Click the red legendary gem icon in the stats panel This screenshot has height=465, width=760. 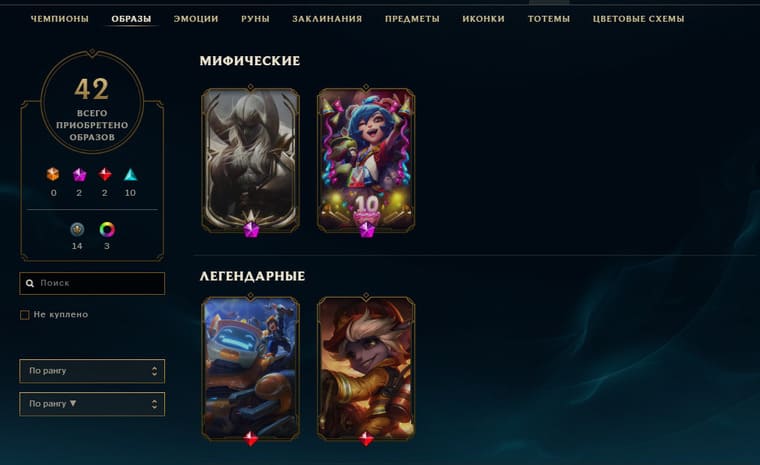point(105,174)
